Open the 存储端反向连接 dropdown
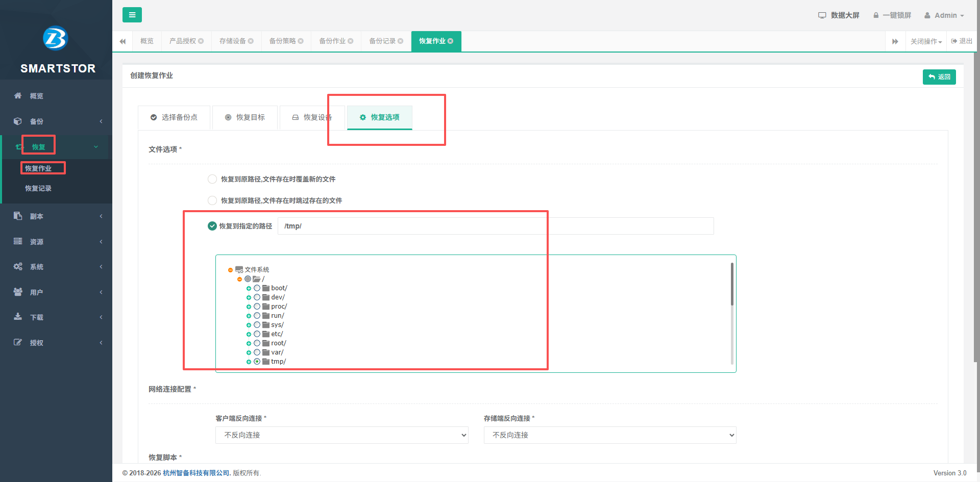Image resolution: width=980 pixels, height=482 pixels. pos(610,435)
